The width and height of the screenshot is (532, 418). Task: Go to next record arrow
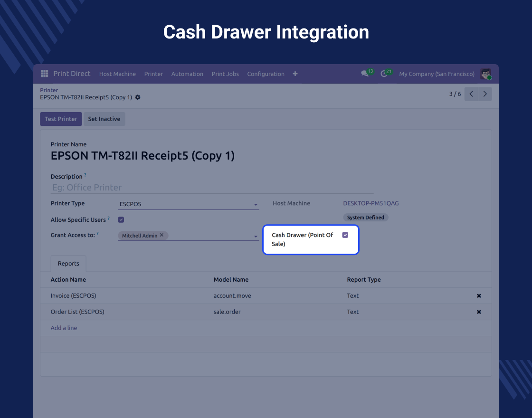point(485,94)
